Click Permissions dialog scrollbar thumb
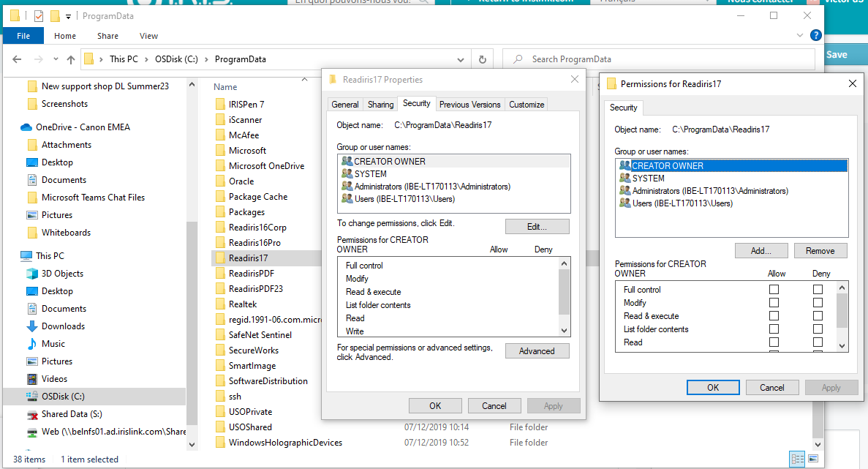 coord(842,311)
